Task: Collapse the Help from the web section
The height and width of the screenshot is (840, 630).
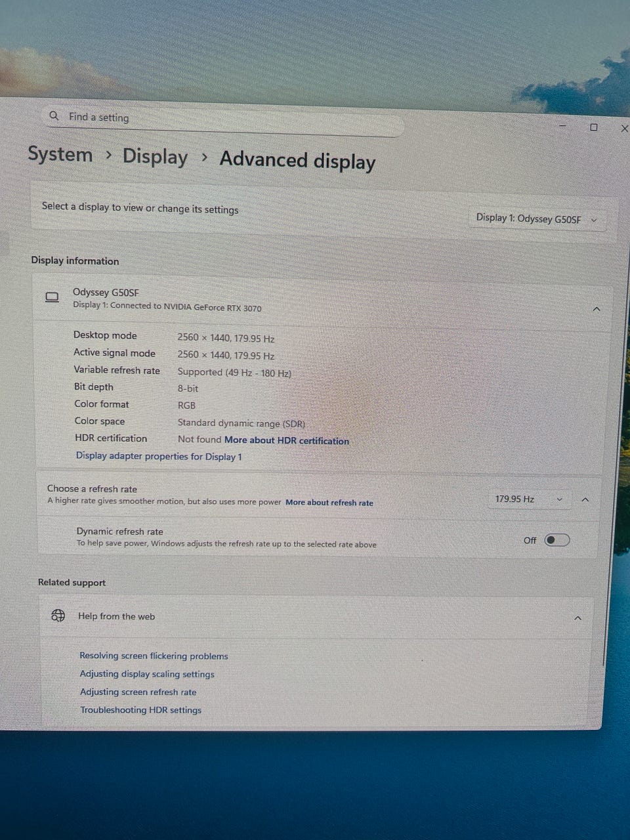Action: tap(577, 618)
